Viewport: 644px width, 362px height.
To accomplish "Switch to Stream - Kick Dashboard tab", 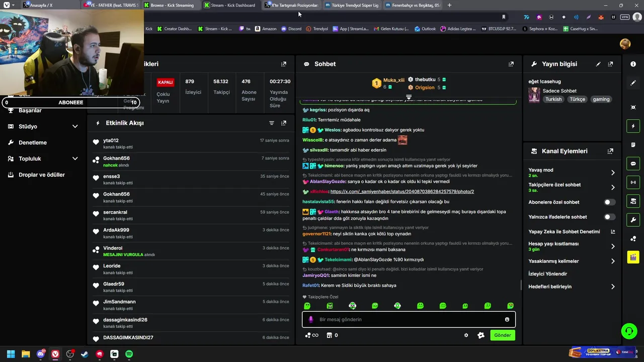I will click(x=232, y=5).
